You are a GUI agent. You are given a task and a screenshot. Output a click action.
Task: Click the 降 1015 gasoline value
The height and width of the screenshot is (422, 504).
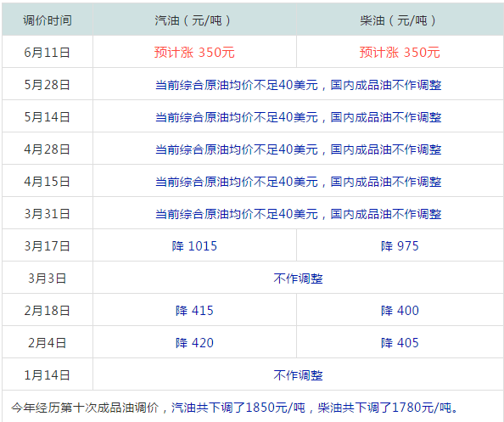point(194,246)
